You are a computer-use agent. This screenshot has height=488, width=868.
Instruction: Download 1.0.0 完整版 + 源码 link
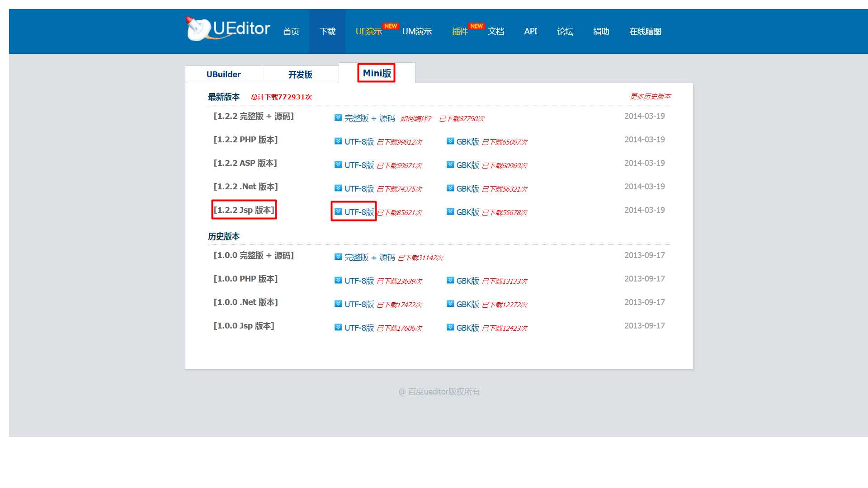coord(370,258)
